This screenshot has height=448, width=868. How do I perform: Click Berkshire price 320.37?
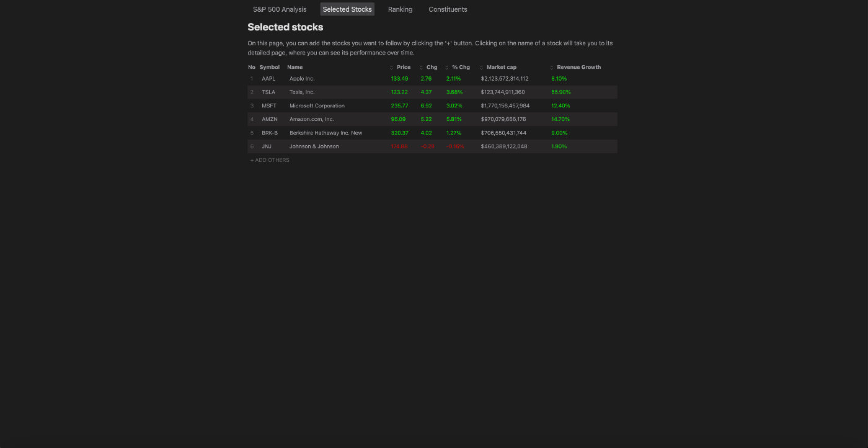[x=399, y=133]
